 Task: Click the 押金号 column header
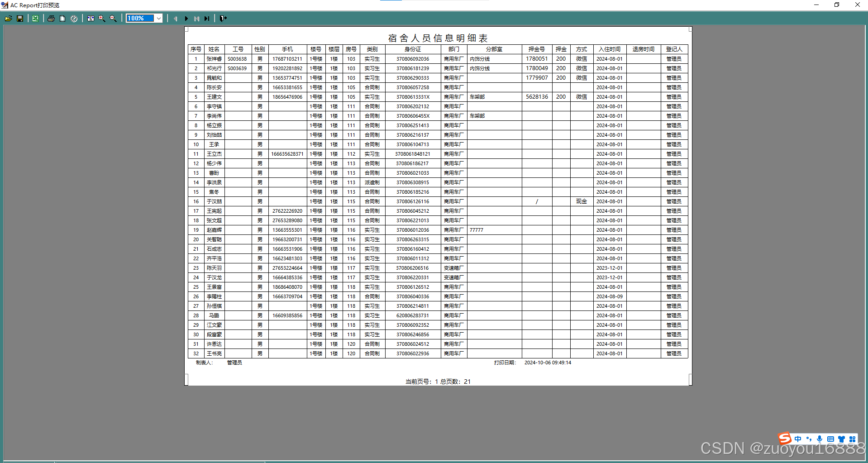tap(537, 49)
